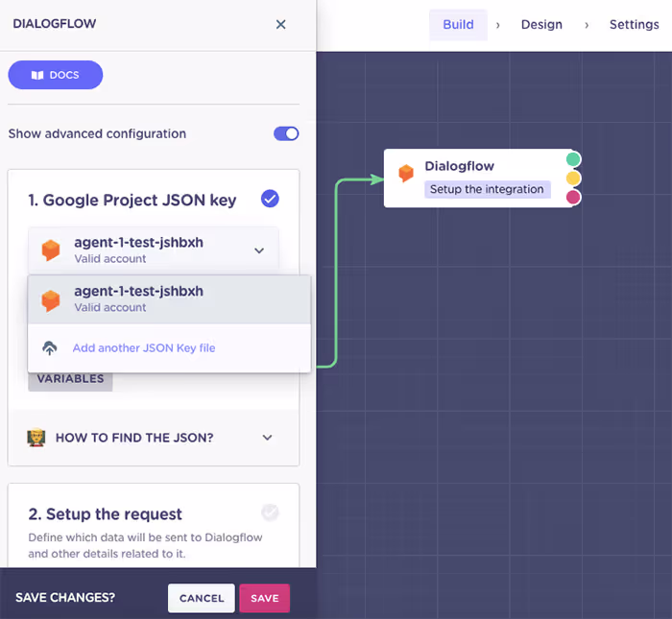The image size is (672, 619).
Task: Close the Dialogflow side panel
Action: coord(280,24)
